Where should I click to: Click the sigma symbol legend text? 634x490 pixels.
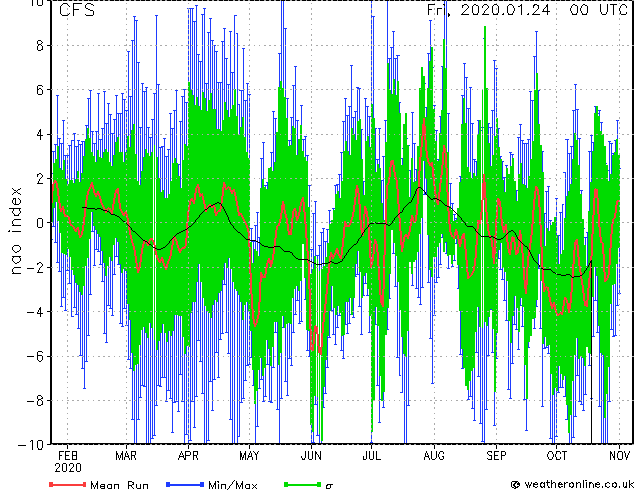click(x=329, y=486)
